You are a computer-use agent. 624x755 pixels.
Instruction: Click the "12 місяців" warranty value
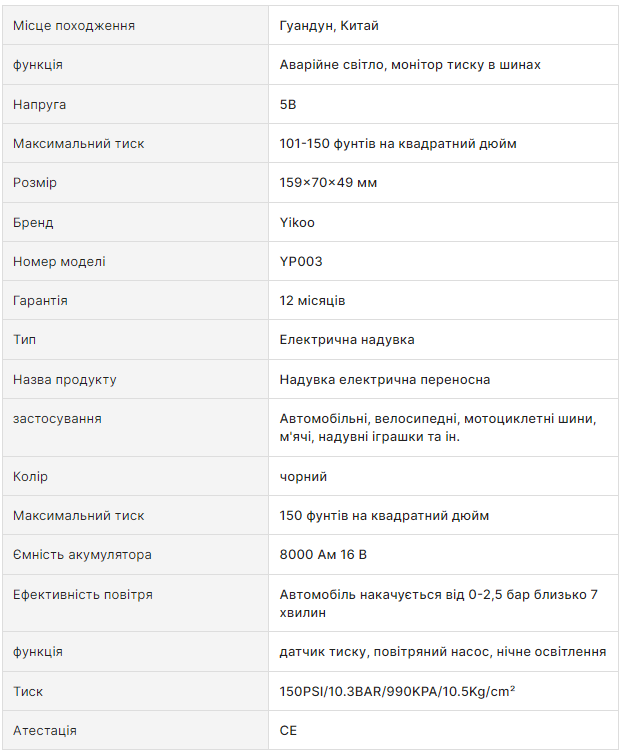313,300
